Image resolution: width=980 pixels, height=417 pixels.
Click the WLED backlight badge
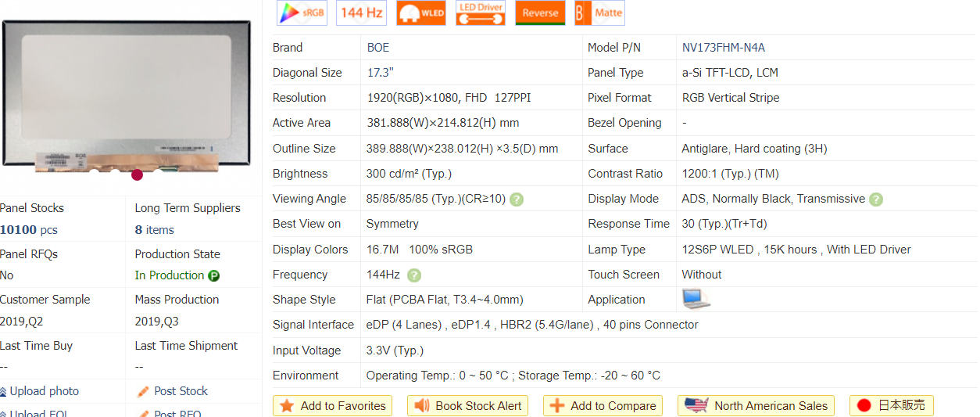point(421,13)
